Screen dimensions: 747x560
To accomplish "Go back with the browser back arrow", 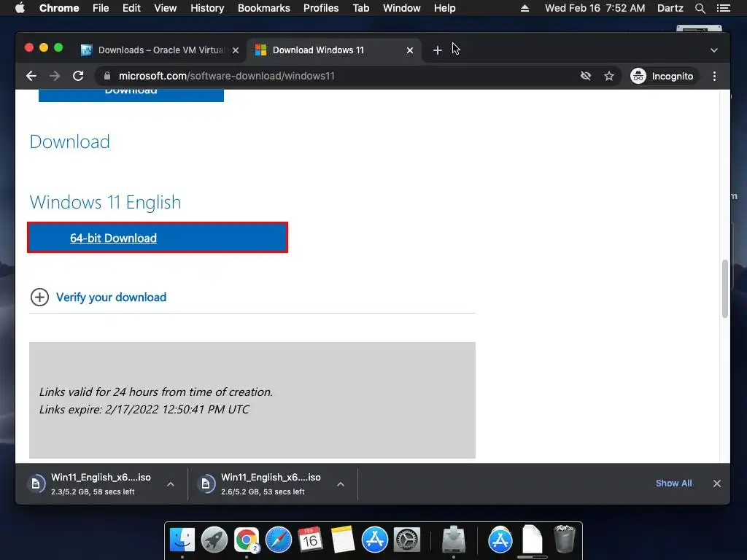I will click(x=31, y=76).
